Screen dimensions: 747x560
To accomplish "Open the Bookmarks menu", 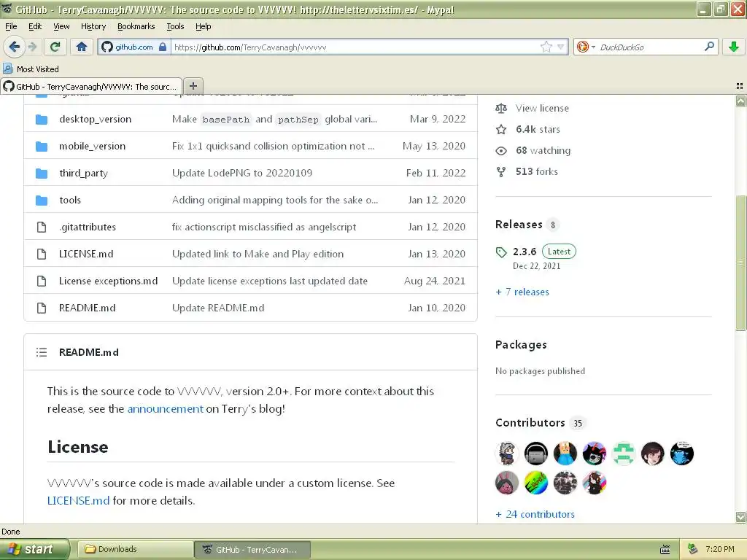I will point(136,26).
